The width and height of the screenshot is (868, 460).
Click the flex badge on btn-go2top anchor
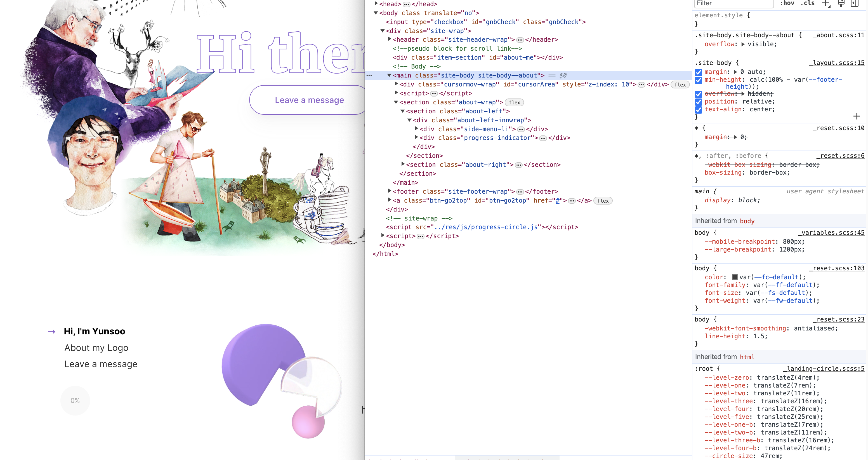click(603, 201)
